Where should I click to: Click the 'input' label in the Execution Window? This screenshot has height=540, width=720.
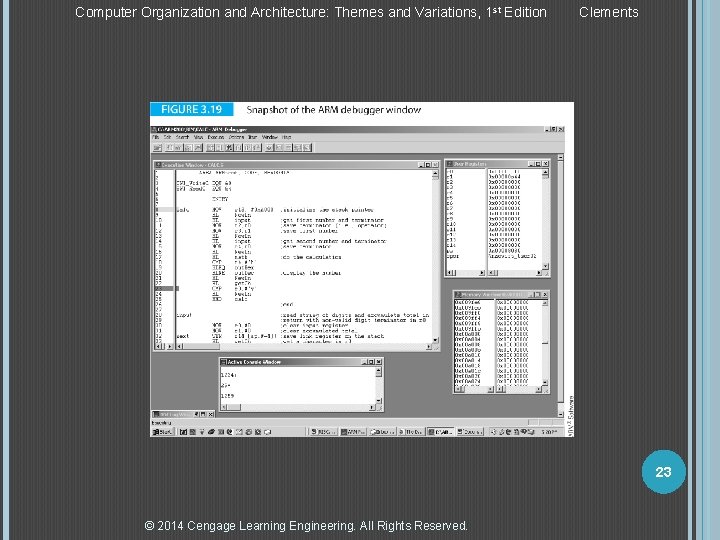[184, 315]
